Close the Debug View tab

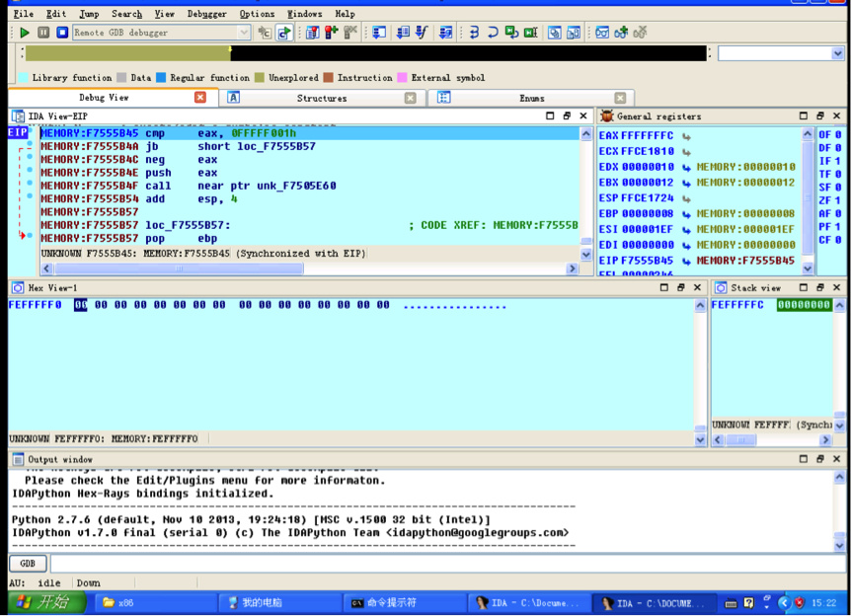pos(200,98)
